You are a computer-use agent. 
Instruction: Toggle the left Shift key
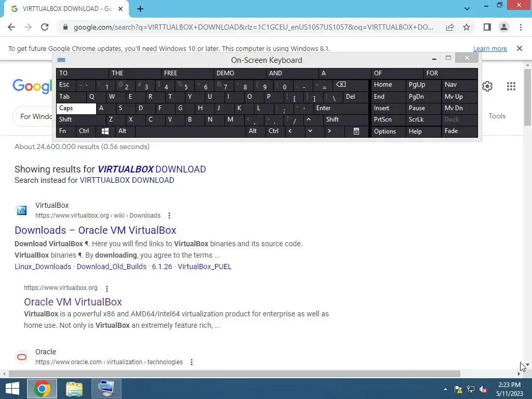pyautogui.click(x=81, y=119)
